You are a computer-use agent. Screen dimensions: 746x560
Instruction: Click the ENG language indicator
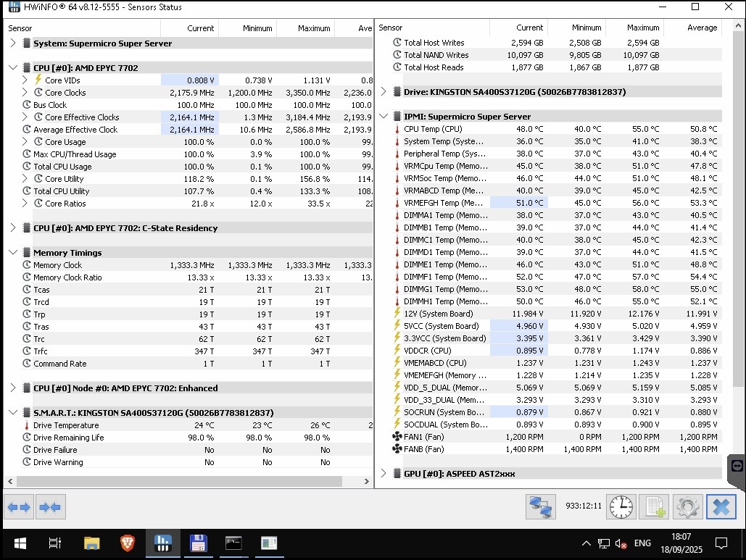(642, 543)
